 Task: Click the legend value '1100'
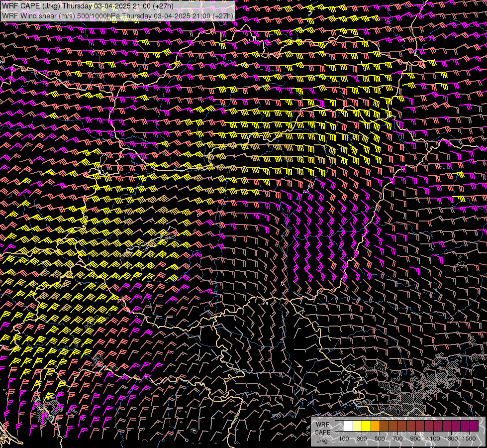click(x=433, y=439)
